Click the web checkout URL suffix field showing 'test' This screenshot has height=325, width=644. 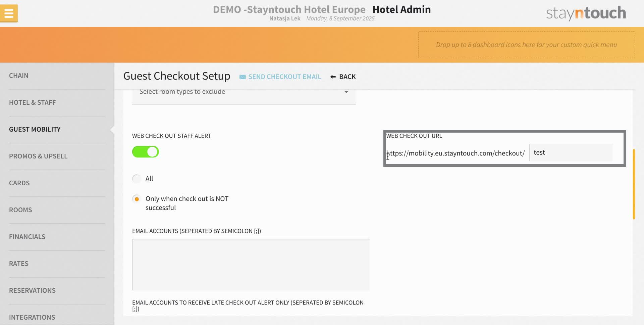tap(571, 153)
